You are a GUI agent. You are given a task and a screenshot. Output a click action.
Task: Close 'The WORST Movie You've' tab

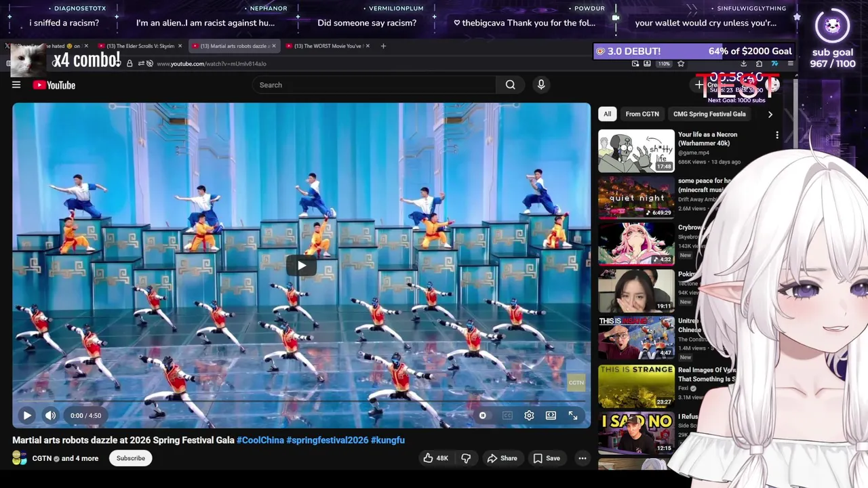(368, 46)
